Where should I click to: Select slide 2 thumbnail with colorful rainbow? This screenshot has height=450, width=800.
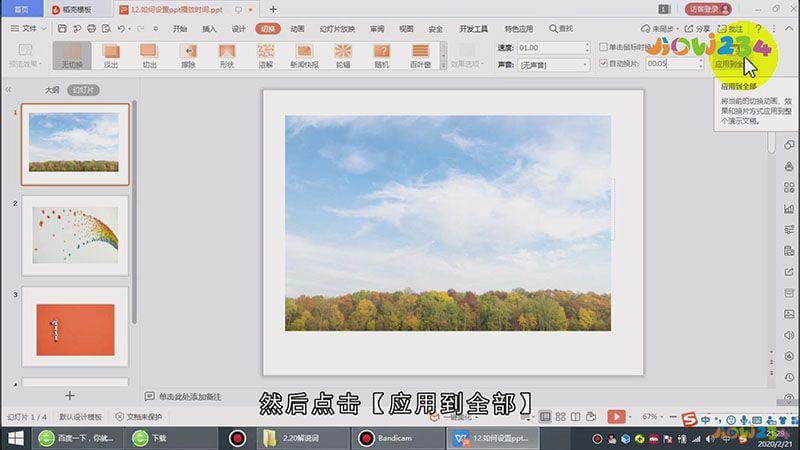pos(75,235)
